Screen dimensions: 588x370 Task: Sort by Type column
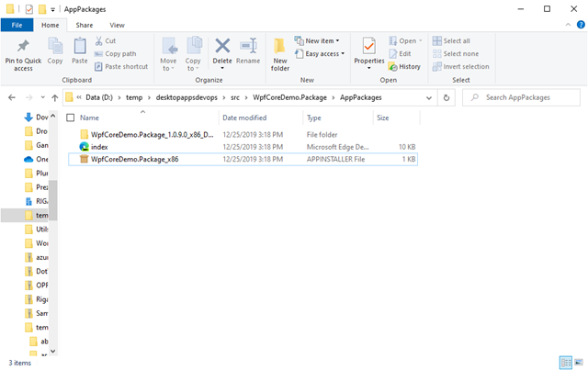(x=314, y=118)
